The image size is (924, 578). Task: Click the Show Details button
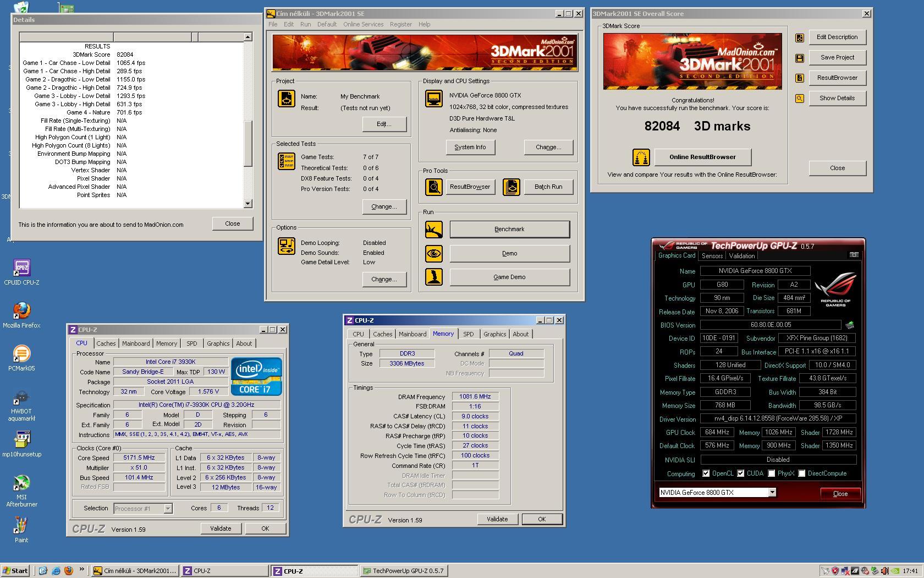tap(837, 99)
